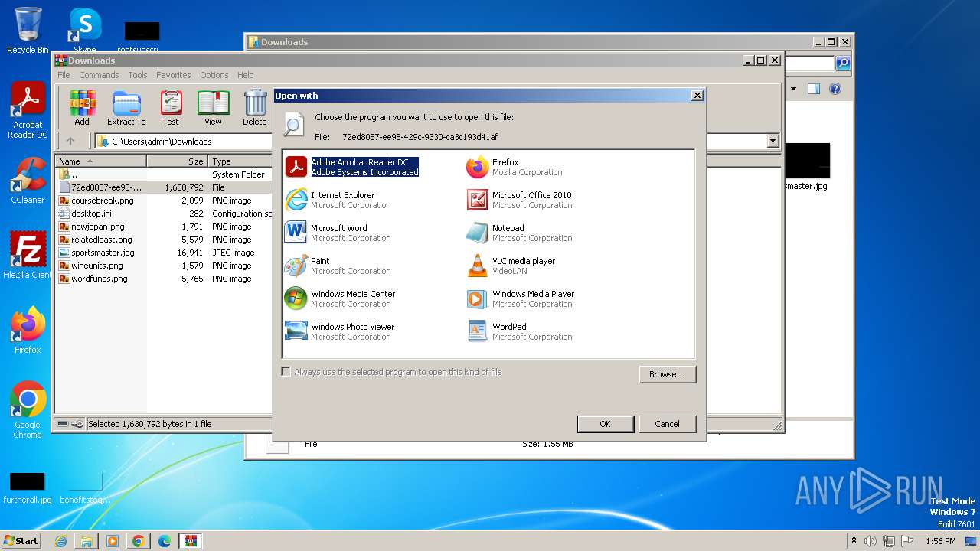Viewport: 980px width, 551px height.
Task: Open FileZilla Client desktop shortcut
Action: pyautogui.click(x=28, y=255)
